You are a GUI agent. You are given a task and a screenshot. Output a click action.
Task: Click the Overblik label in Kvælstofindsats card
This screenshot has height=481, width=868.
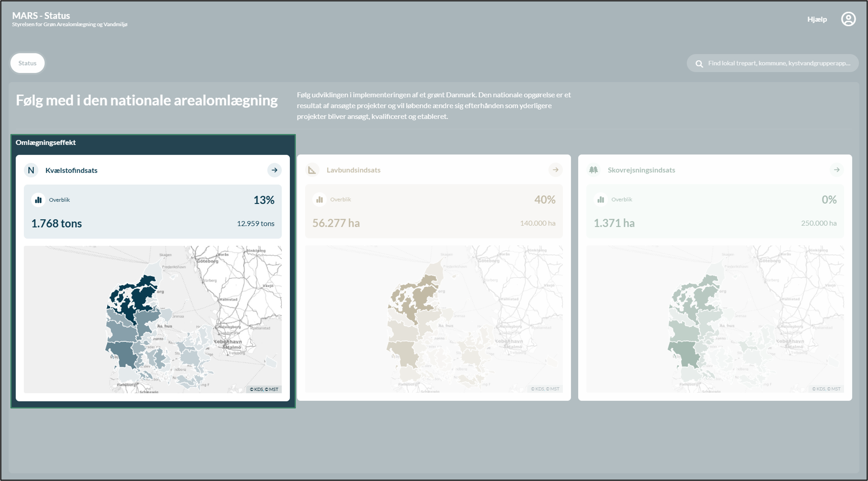pyautogui.click(x=59, y=200)
